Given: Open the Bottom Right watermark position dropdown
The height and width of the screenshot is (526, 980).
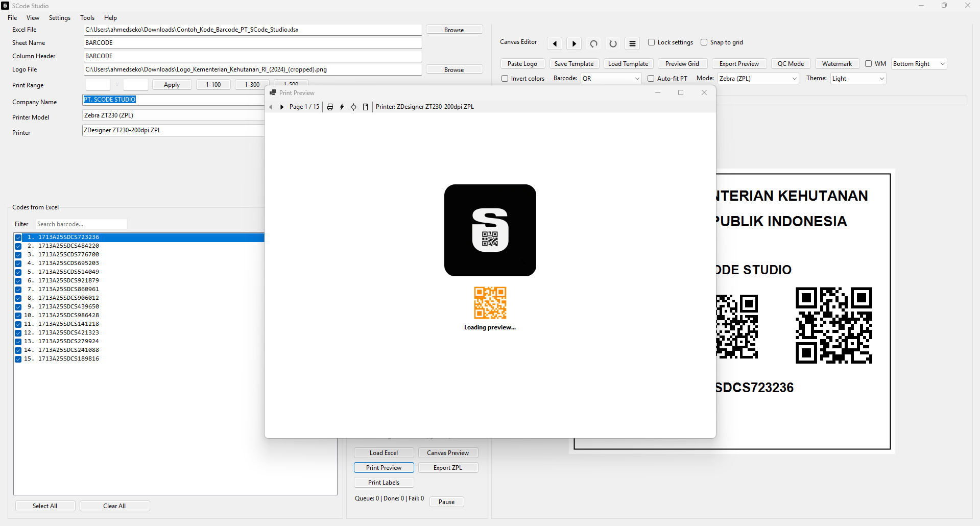Looking at the screenshot, I should tap(919, 64).
